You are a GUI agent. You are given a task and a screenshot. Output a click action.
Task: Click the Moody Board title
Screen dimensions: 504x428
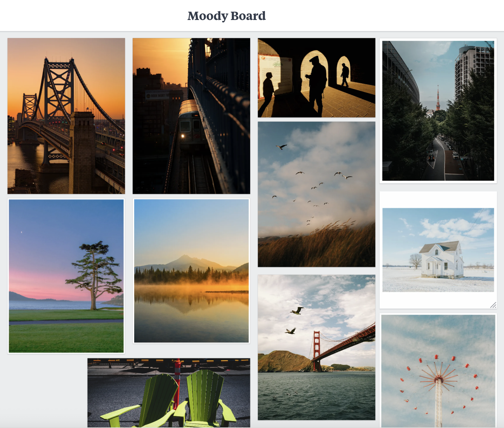[227, 16]
